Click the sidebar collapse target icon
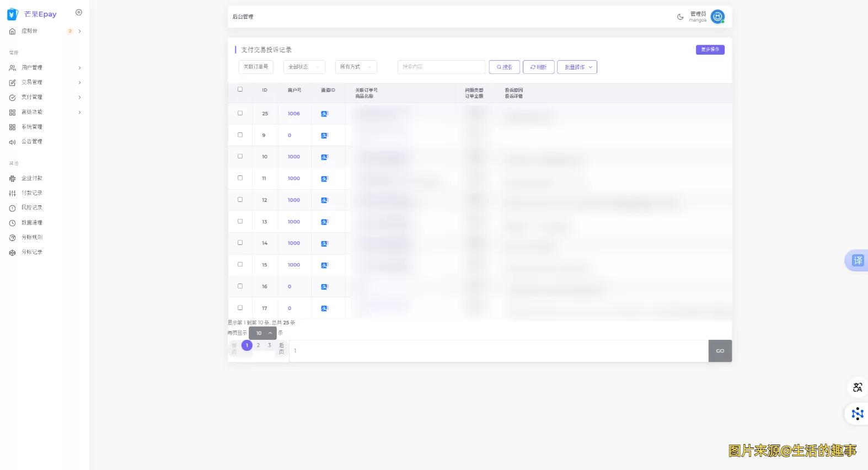The width and height of the screenshot is (868, 470). (x=79, y=13)
